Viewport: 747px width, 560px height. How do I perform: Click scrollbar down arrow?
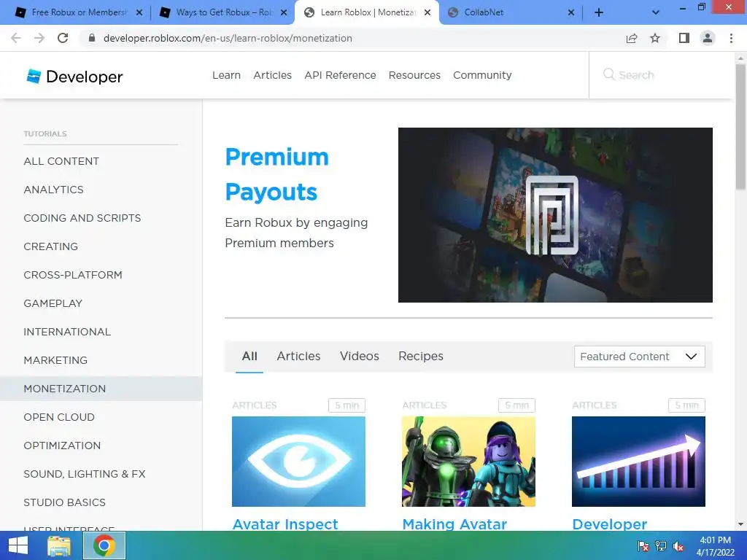coord(740,524)
